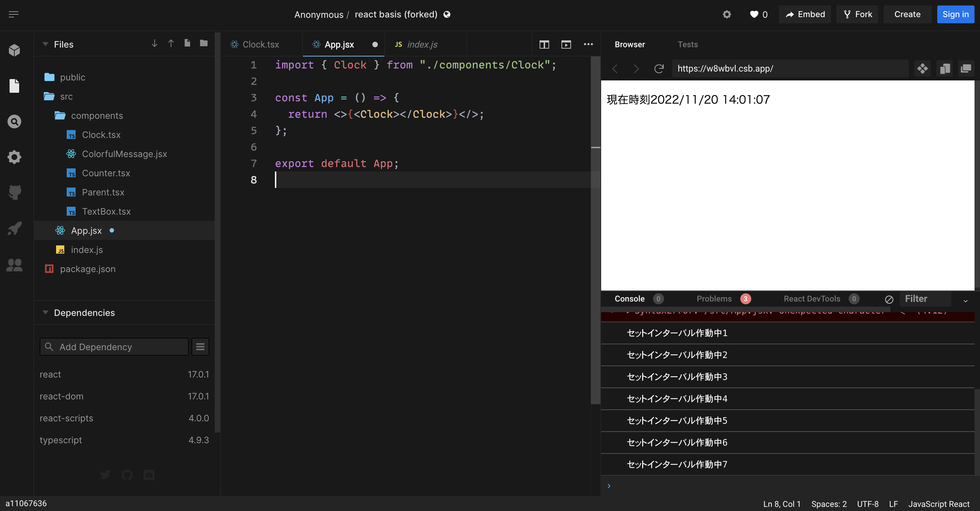Export the sandbox using the download arrow
The image size is (980, 511).
tap(155, 43)
